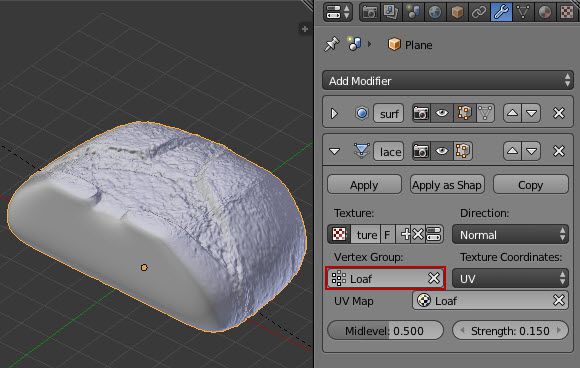Switch to the Object properties tab
The height and width of the screenshot is (368, 580).
457,12
